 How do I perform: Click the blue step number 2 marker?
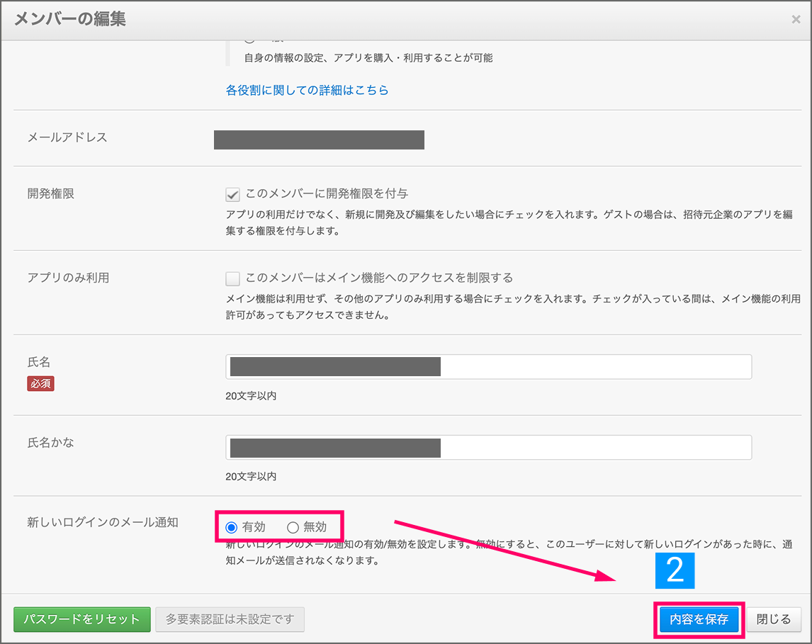point(675,570)
